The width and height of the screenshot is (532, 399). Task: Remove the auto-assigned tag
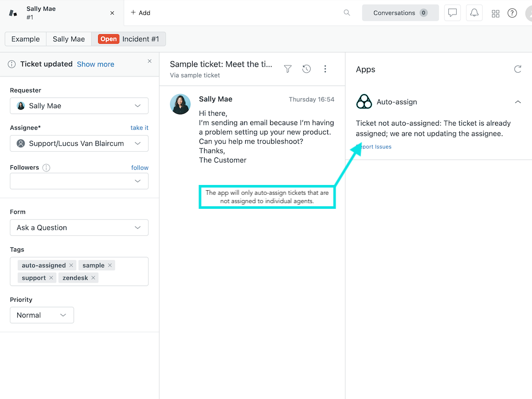click(71, 265)
